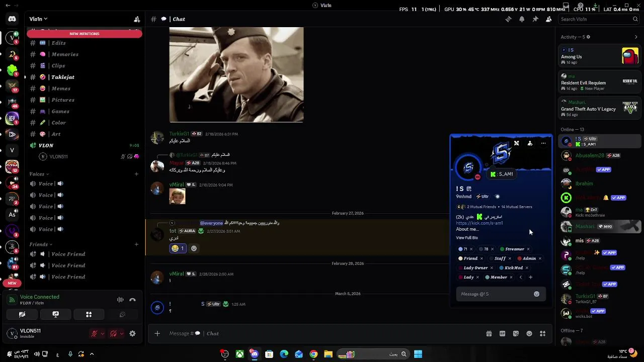
Task: Open sticker picker icon
Action: [516, 333]
